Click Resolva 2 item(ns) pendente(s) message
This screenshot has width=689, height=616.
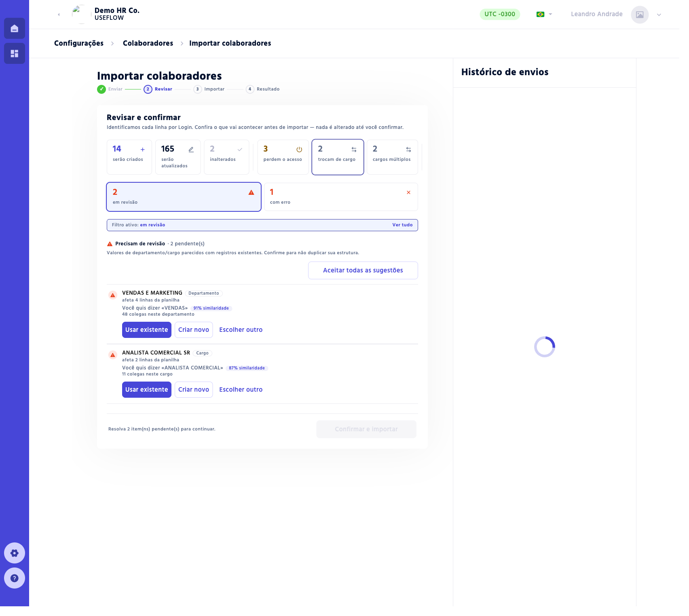[x=162, y=429]
